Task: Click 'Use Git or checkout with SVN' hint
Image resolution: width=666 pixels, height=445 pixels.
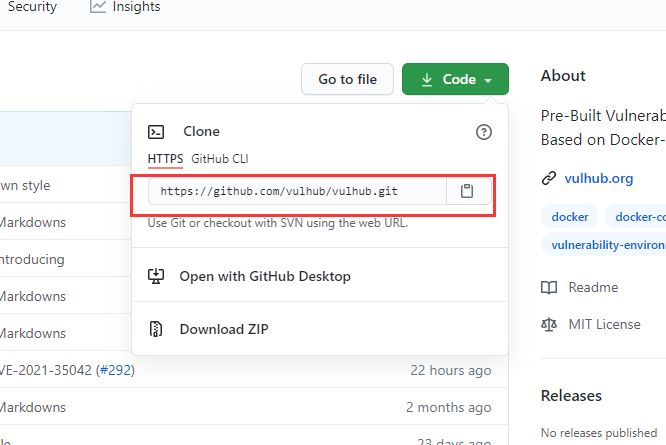Action: pos(278,223)
